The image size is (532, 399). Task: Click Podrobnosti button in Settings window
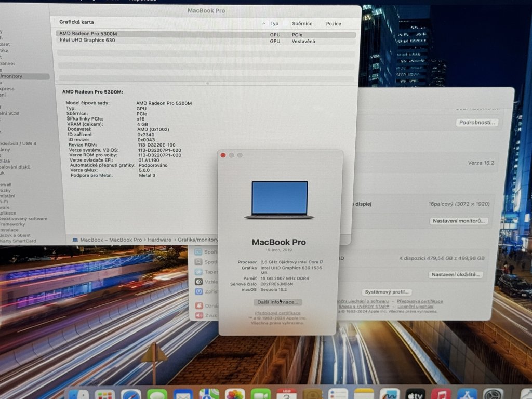(x=477, y=123)
